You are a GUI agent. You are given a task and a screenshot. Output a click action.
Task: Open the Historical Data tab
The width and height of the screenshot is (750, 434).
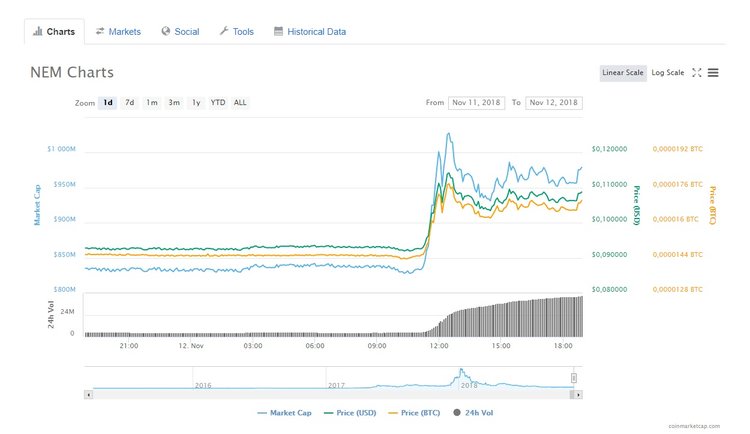[310, 32]
